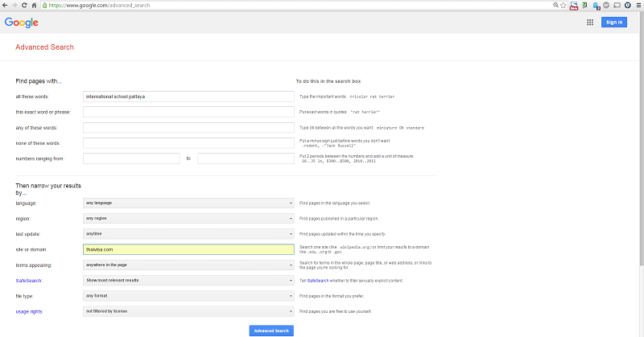Open the file type dropdown
This screenshot has width=644, height=337.
[x=188, y=295]
